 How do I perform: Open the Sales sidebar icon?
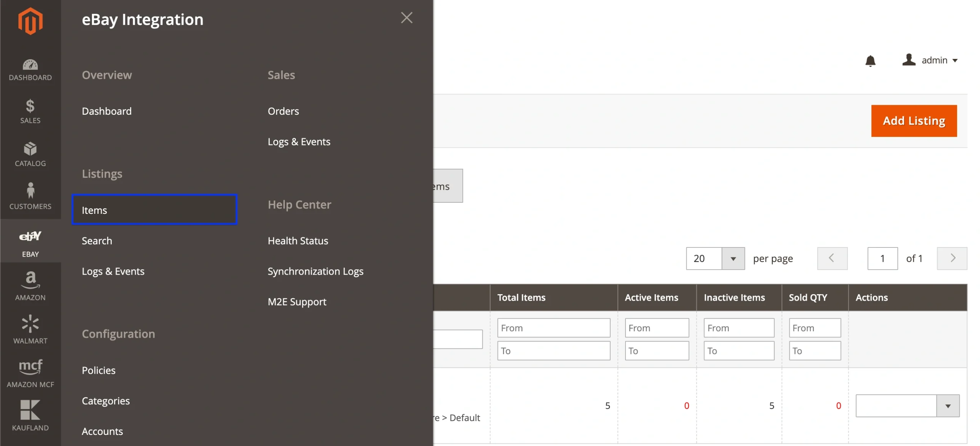pyautogui.click(x=30, y=111)
